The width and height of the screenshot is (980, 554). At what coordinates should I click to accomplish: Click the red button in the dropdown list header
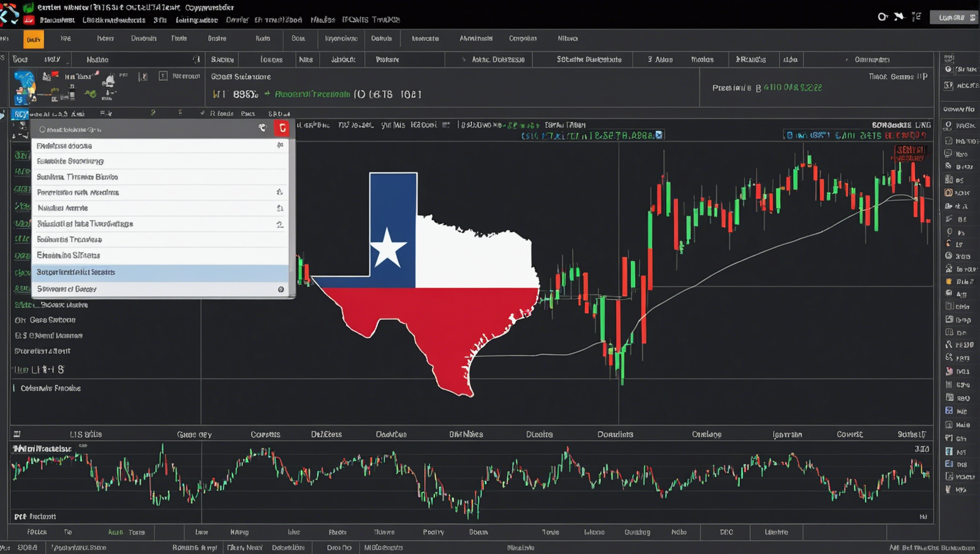[282, 127]
